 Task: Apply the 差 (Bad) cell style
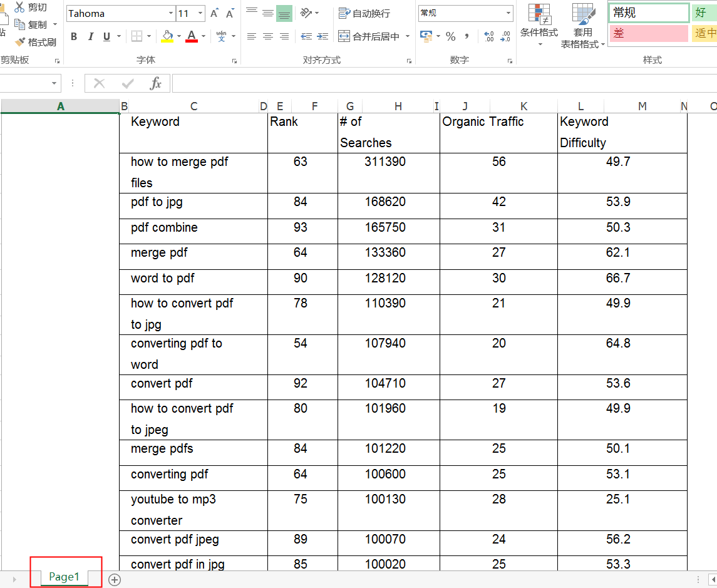click(x=648, y=33)
